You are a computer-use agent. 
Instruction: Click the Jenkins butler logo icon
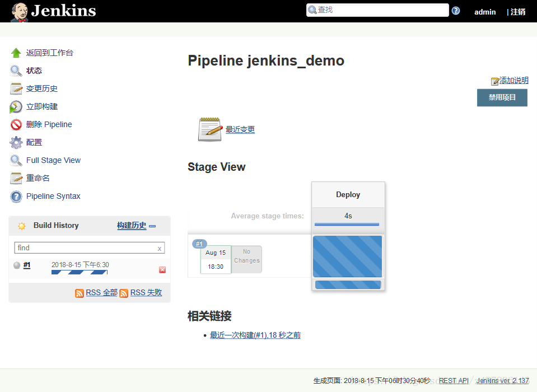pos(19,12)
